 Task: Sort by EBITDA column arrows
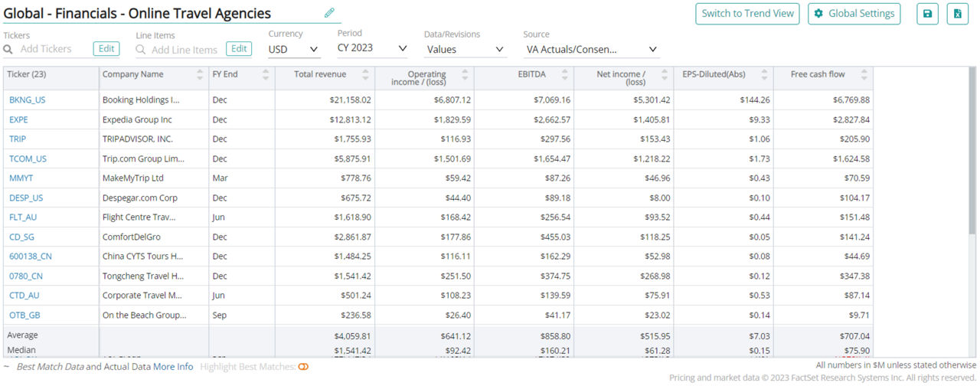click(x=565, y=74)
